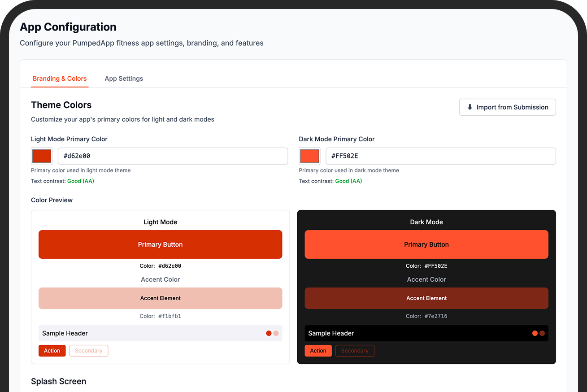Click the bright orange dot in Dark Mode header
The image size is (587, 392).
pos(535,333)
